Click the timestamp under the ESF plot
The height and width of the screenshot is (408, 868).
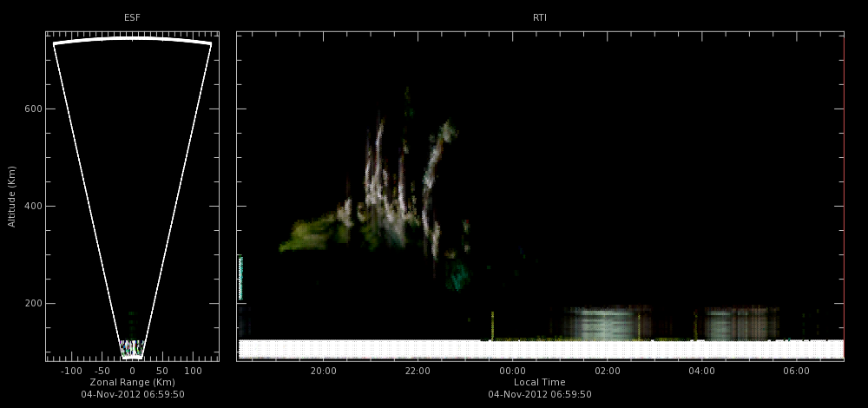point(132,395)
